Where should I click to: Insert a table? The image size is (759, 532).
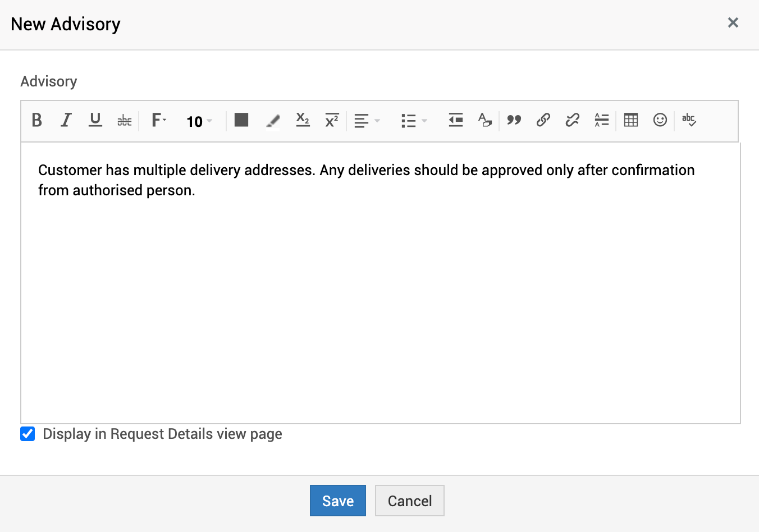pyautogui.click(x=631, y=120)
